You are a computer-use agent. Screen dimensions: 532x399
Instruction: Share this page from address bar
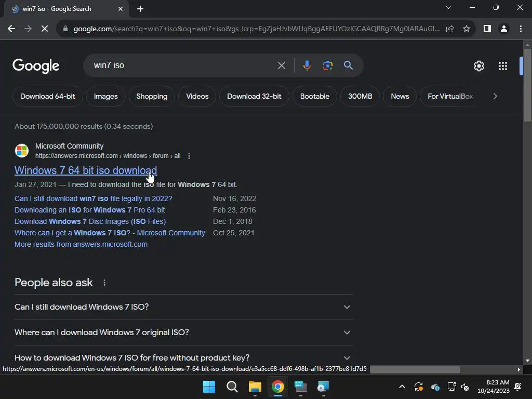pos(450,29)
